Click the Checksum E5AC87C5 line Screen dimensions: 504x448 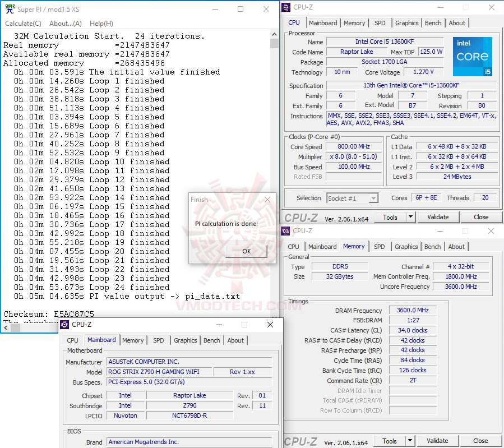49,314
